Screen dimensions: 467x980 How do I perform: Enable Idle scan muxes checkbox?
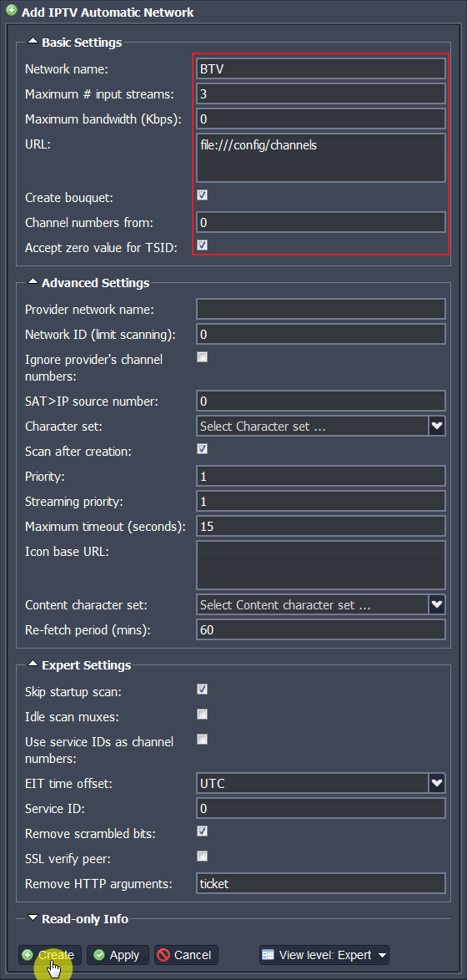pos(203,715)
